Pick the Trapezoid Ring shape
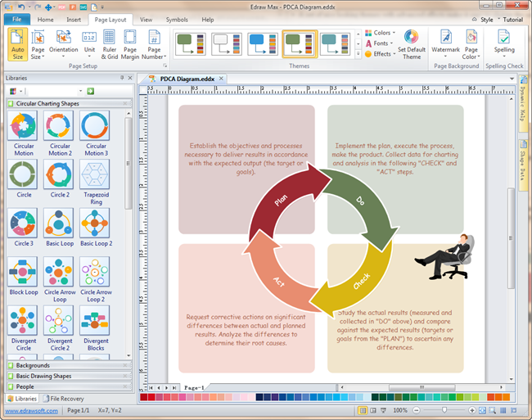This screenshot has width=532, height=420. click(96, 180)
